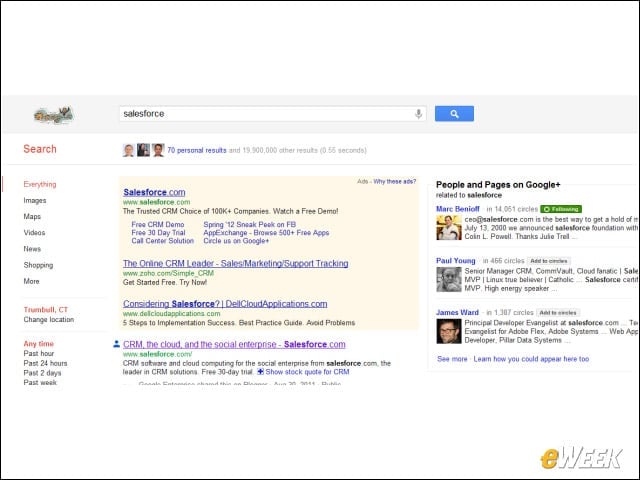Screen dimensions: 640x480
Task: Select the Shopping filter
Action: [38, 265]
